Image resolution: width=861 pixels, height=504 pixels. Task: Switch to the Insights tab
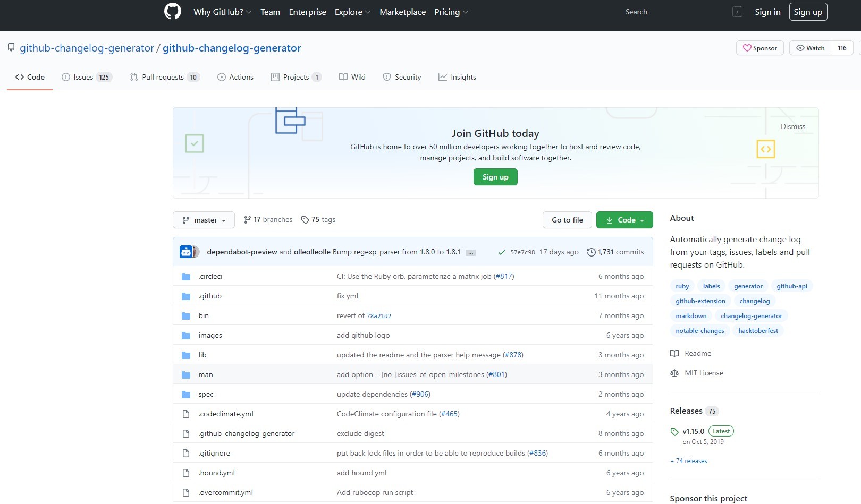[457, 77]
